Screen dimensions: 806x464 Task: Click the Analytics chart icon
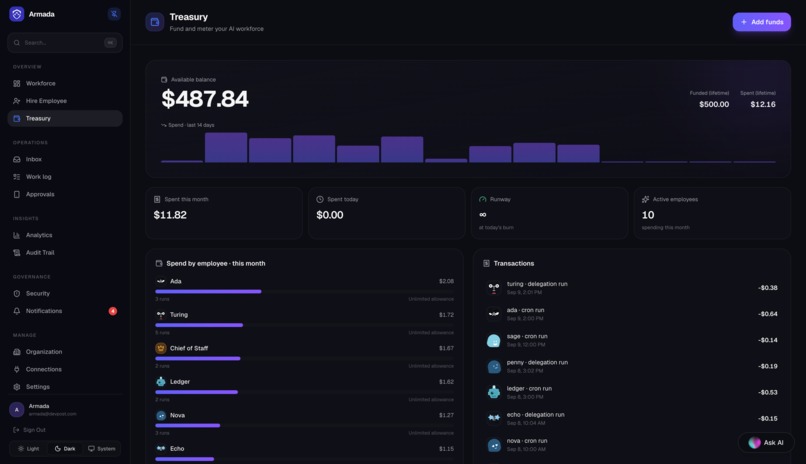[x=16, y=235]
